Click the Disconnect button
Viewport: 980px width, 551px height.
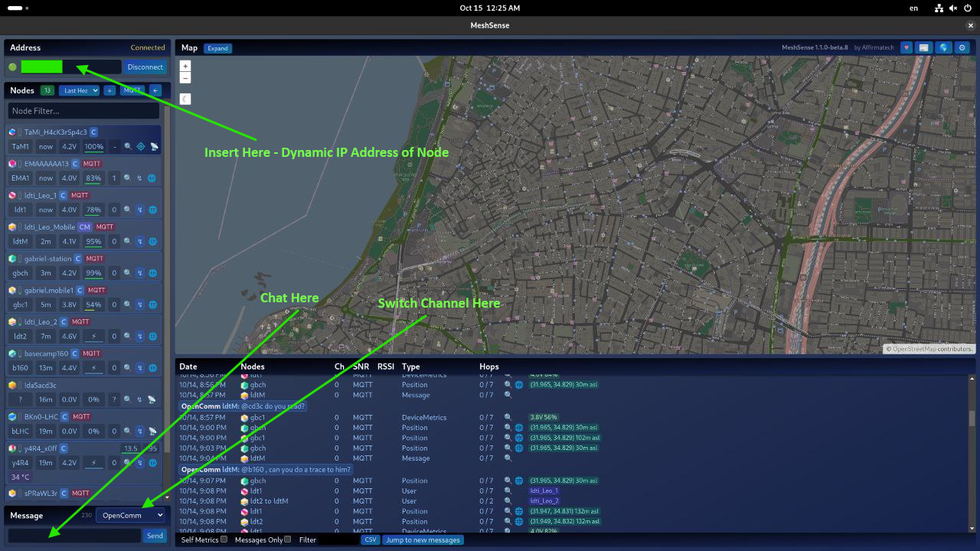pos(145,67)
